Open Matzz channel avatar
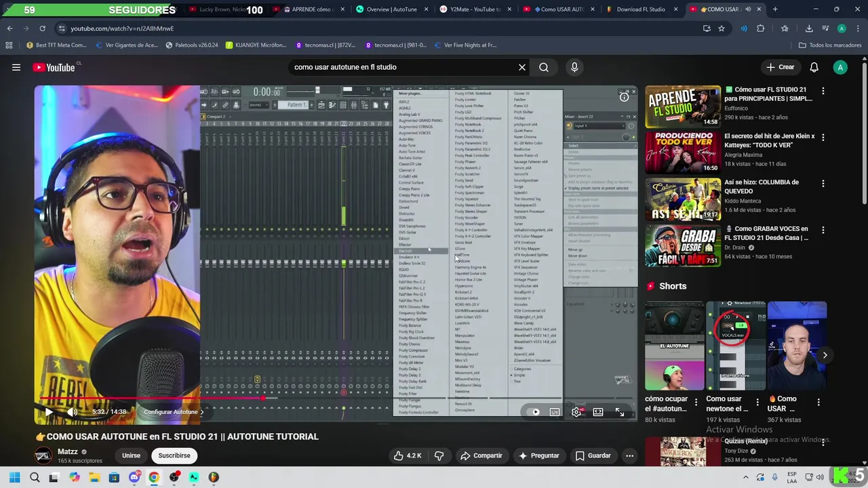 point(43,455)
